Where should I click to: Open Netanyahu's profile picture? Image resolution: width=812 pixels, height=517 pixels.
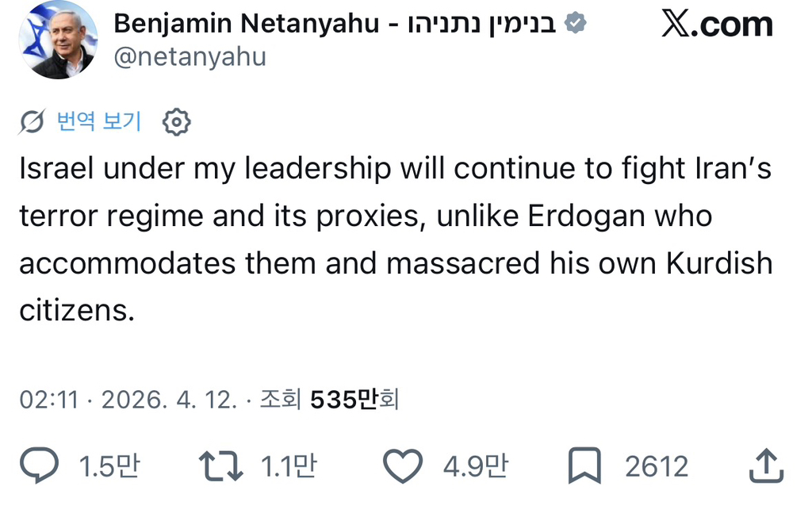[x=58, y=40]
